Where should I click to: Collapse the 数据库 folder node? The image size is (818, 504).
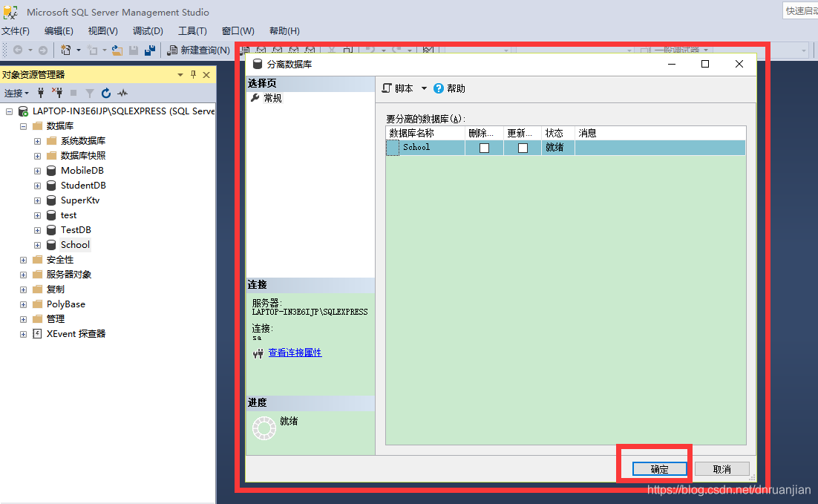click(x=23, y=126)
